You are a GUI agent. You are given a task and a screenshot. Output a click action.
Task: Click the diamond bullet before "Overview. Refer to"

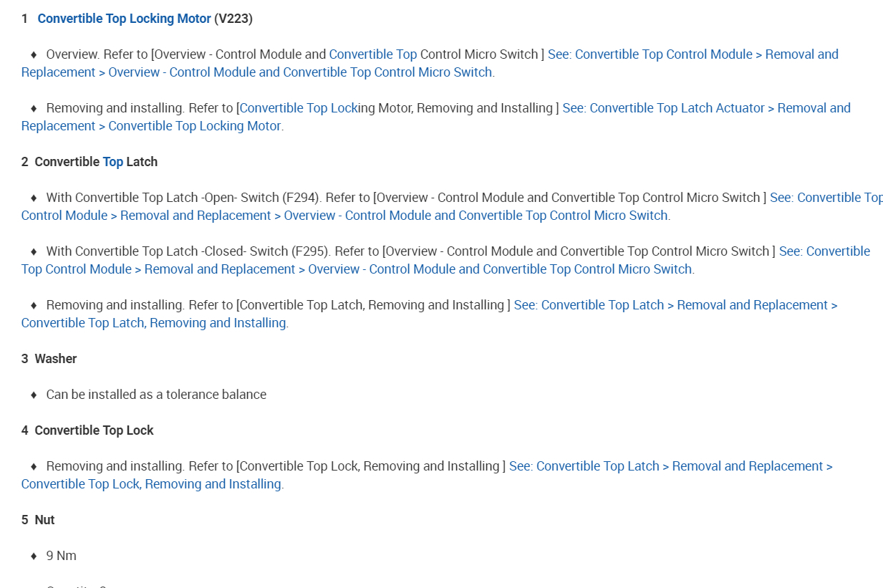(33, 54)
